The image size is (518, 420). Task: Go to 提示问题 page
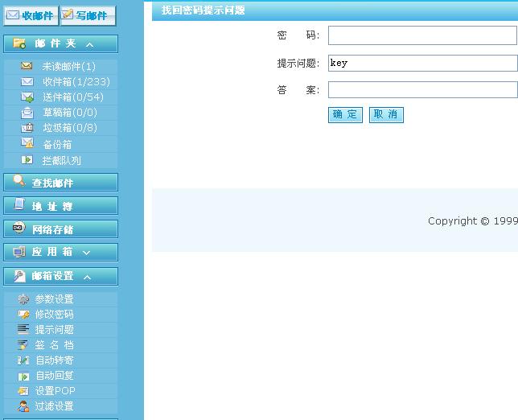[x=55, y=329]
